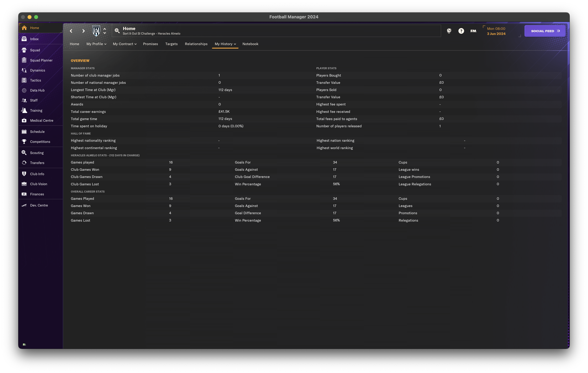Open the Medical Centre kit icon
This screenshot has height=373, width=588.
[x=24, y=120]
